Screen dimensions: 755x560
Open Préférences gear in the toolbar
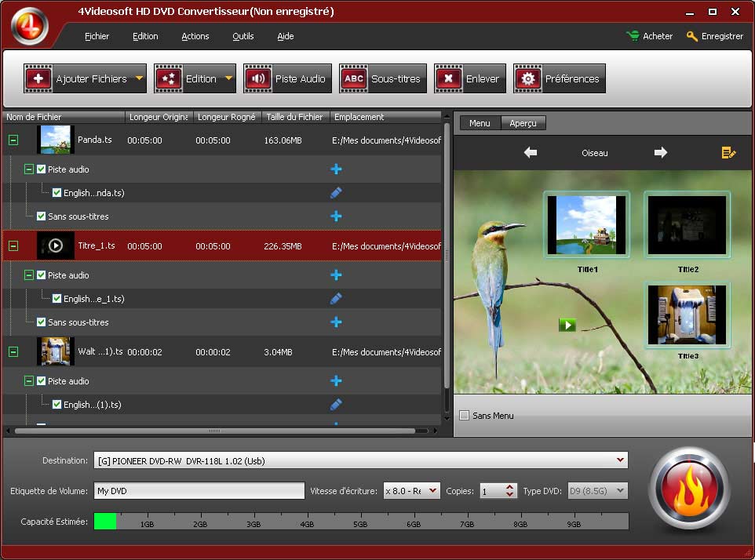527,78
